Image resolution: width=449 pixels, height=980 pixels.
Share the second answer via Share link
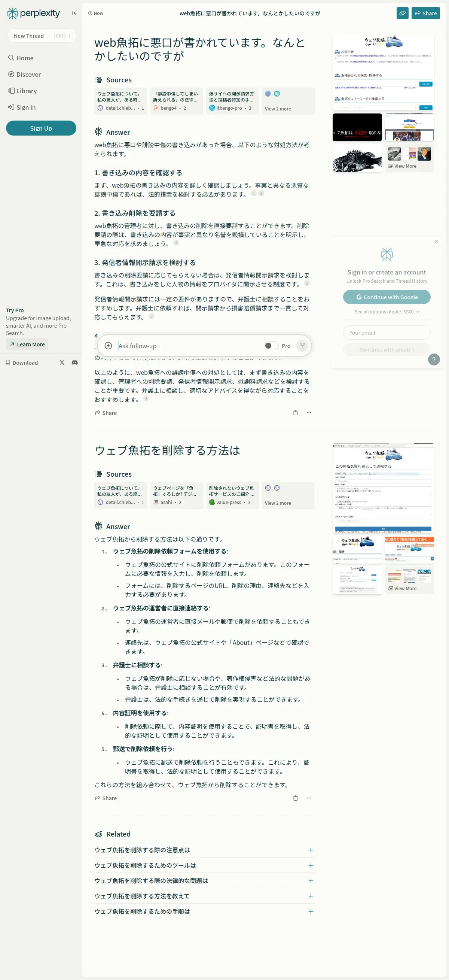106,798
